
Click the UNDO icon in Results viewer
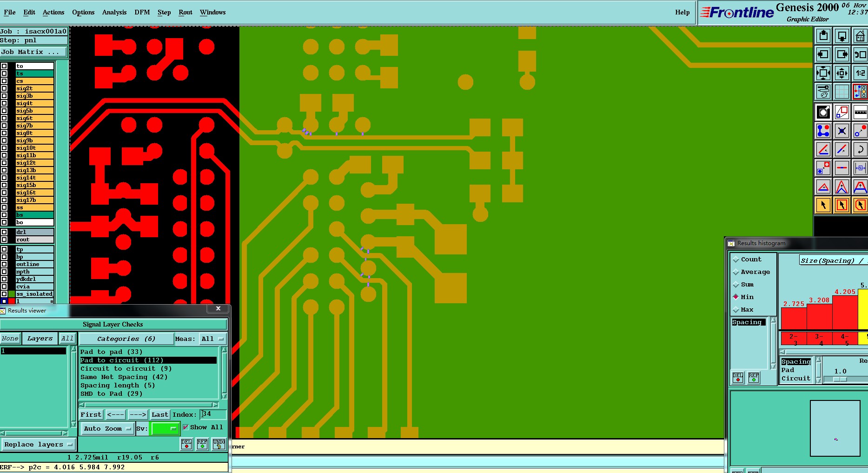click(219, 444)
